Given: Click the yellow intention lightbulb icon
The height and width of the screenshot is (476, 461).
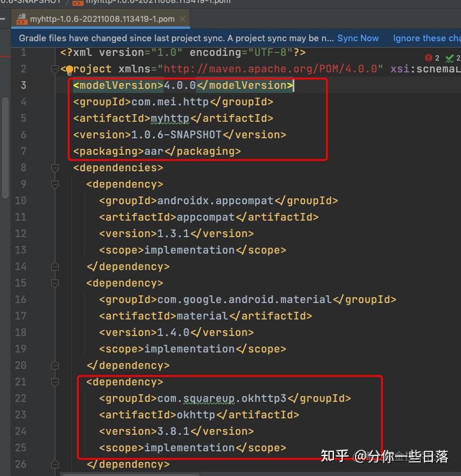Looking at the screenshot, I should point(69,70).
